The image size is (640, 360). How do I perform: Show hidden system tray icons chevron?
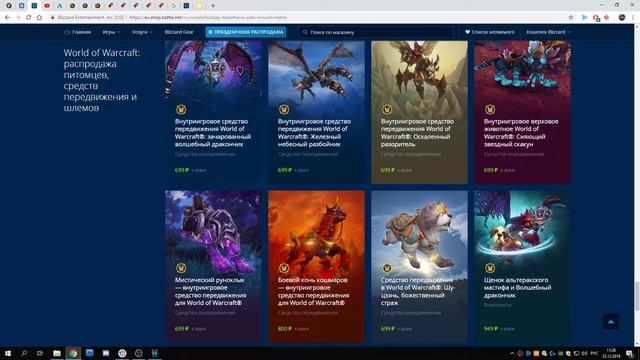point(512,353)
